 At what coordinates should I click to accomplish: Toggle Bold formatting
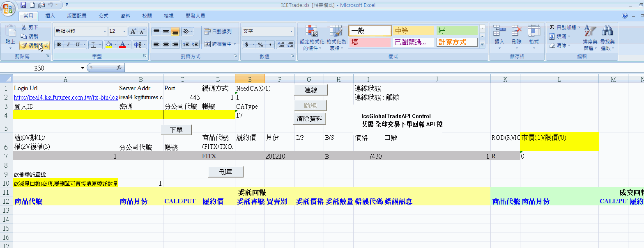point(59,44)
